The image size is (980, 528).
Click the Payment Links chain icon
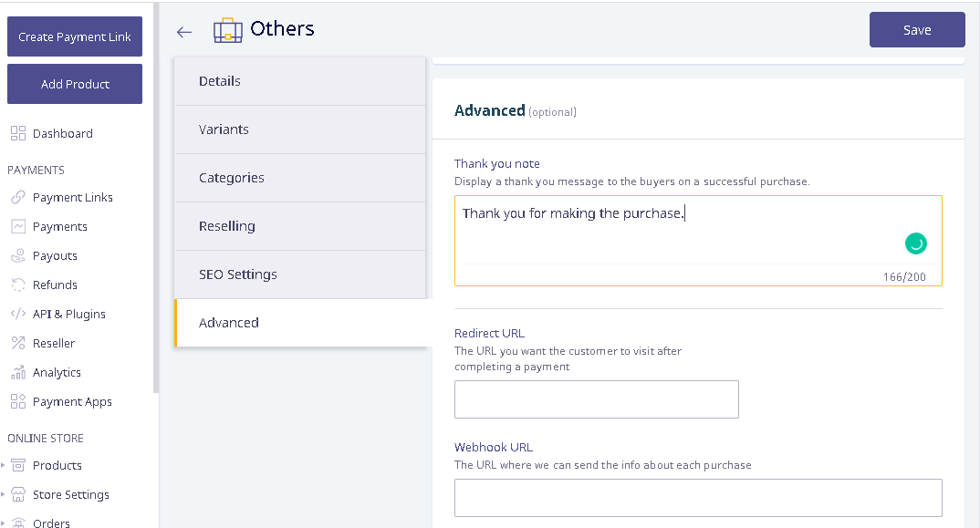[x=18, y=197]
